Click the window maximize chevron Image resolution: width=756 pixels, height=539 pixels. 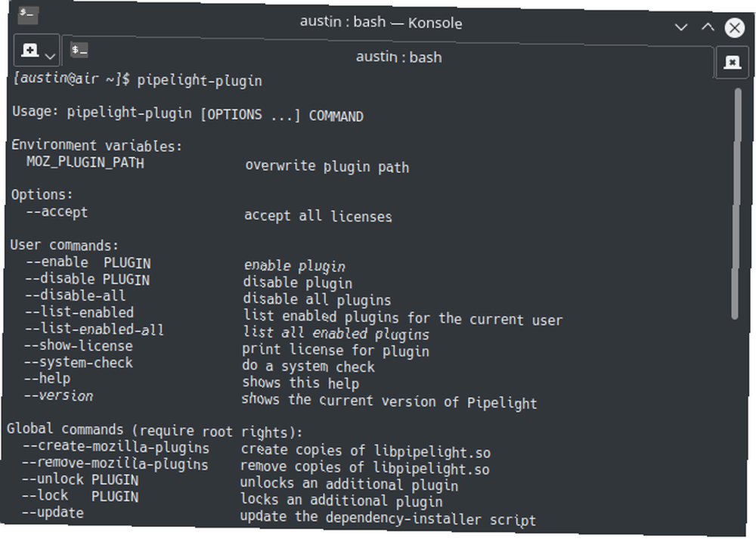708,27
